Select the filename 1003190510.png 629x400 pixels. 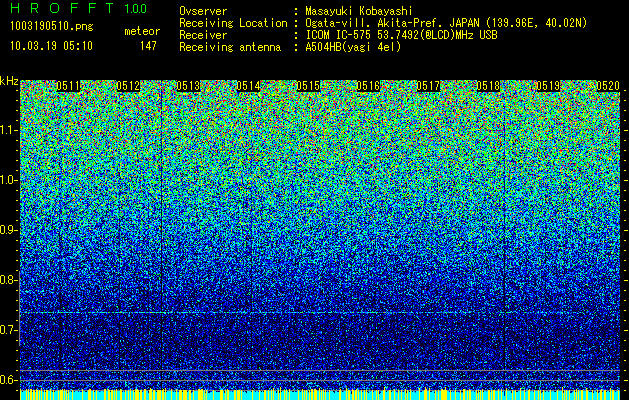coord(52,26)
